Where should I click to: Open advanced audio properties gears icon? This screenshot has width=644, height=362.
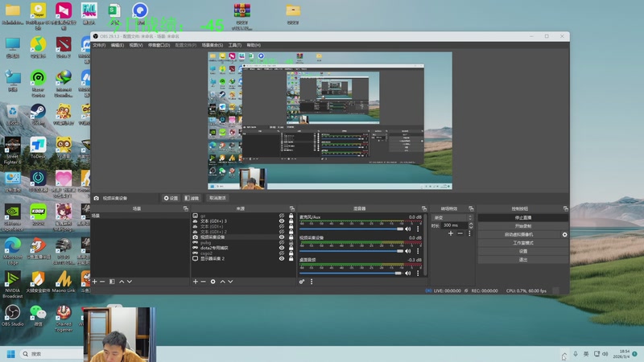pyautogui.click(x=302, y=282)
